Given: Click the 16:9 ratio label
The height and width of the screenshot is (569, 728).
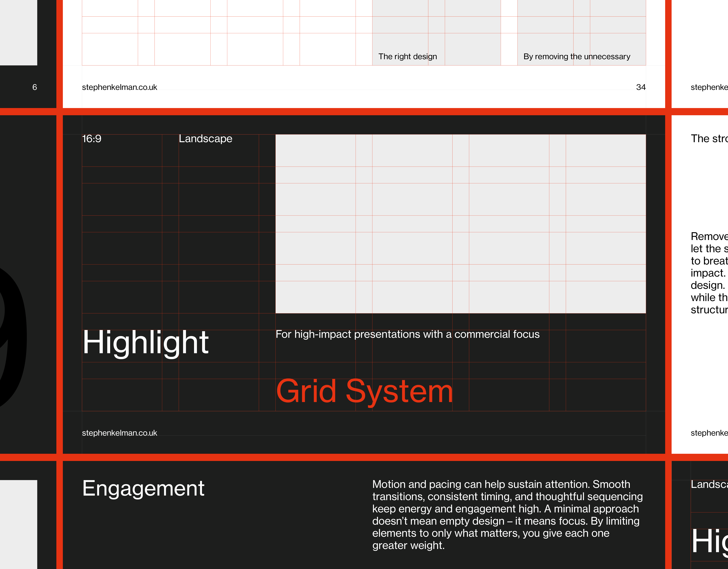Looking at the screenshot, I should [92, 139].
